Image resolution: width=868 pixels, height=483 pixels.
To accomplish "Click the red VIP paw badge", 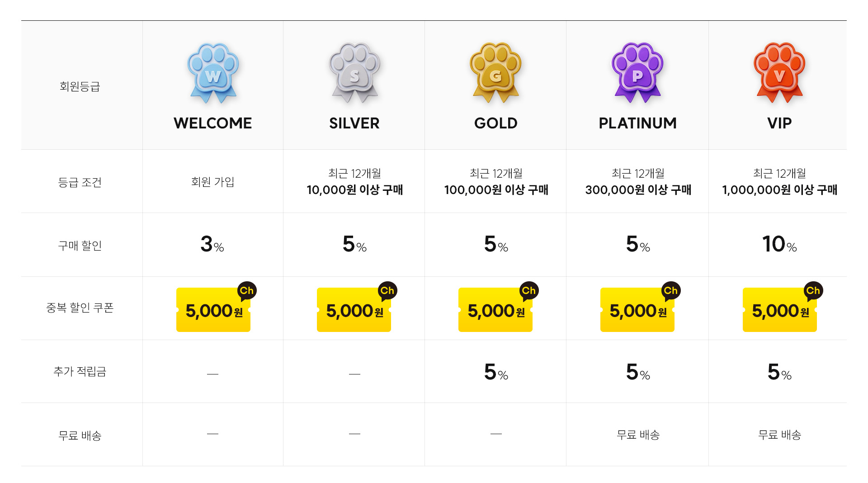I will pos(780,73).
